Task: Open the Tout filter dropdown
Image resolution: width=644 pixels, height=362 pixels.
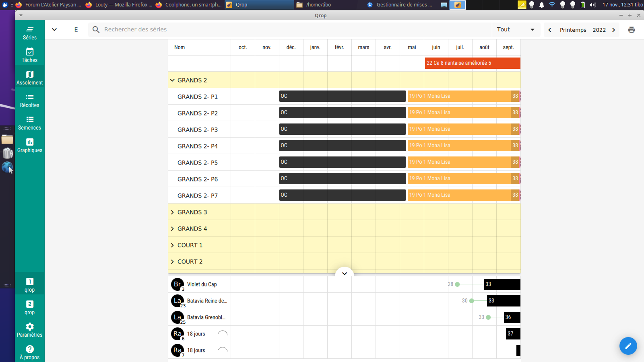Action: [516, 30]
